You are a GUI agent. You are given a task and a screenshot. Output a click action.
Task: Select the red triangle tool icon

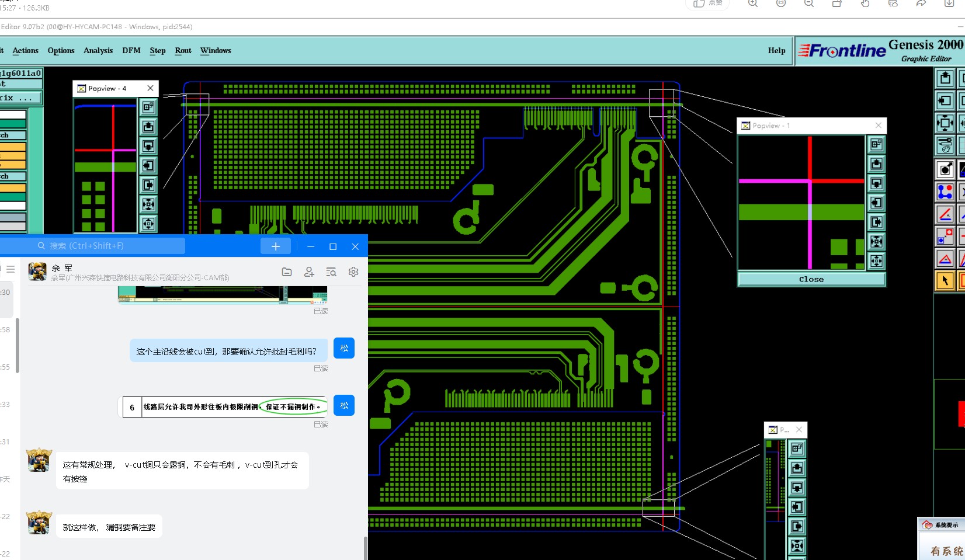[945, 258]
